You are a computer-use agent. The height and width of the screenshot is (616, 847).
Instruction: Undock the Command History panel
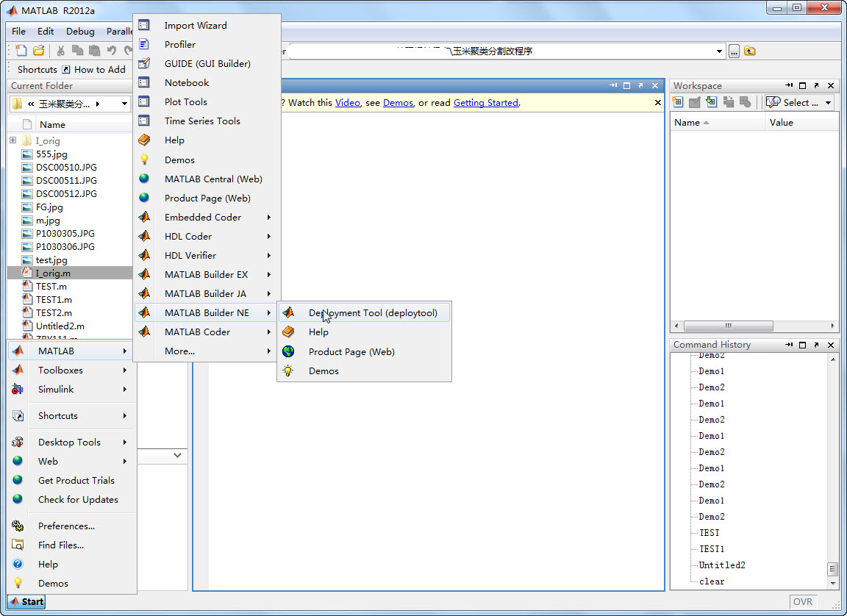[816, 345]
